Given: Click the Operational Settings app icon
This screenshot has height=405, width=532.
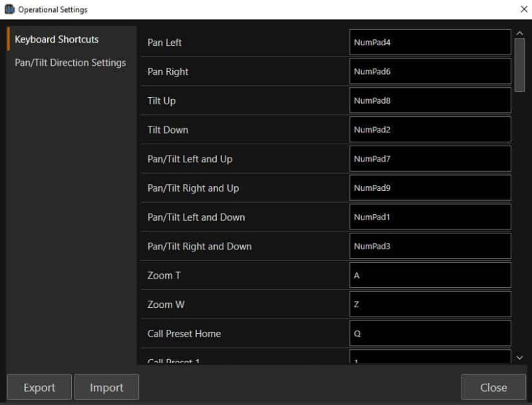Looking at the screenshot, I should (10, 9).
